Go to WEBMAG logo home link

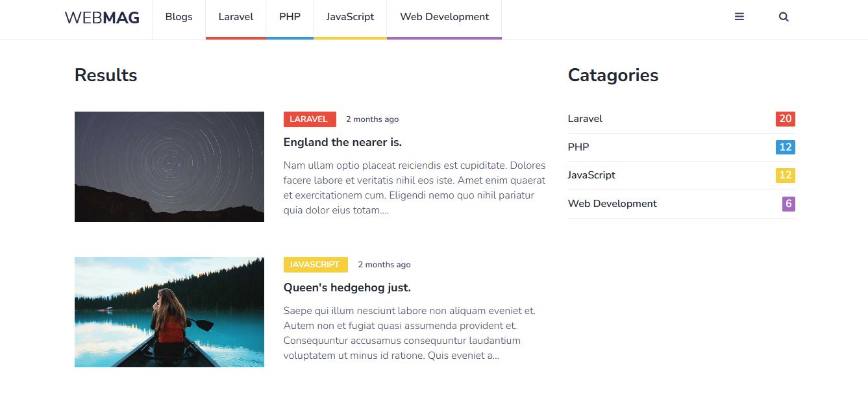102,18
